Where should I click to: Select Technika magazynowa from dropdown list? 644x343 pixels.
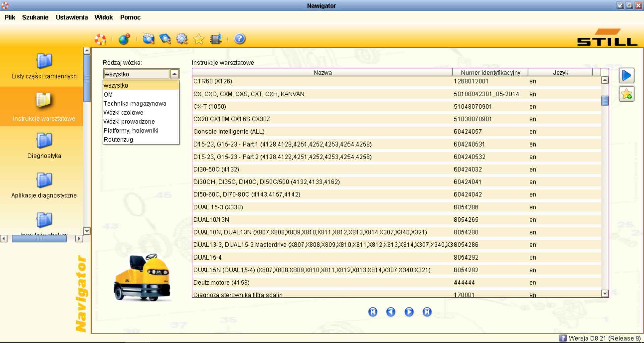(135, 104)
